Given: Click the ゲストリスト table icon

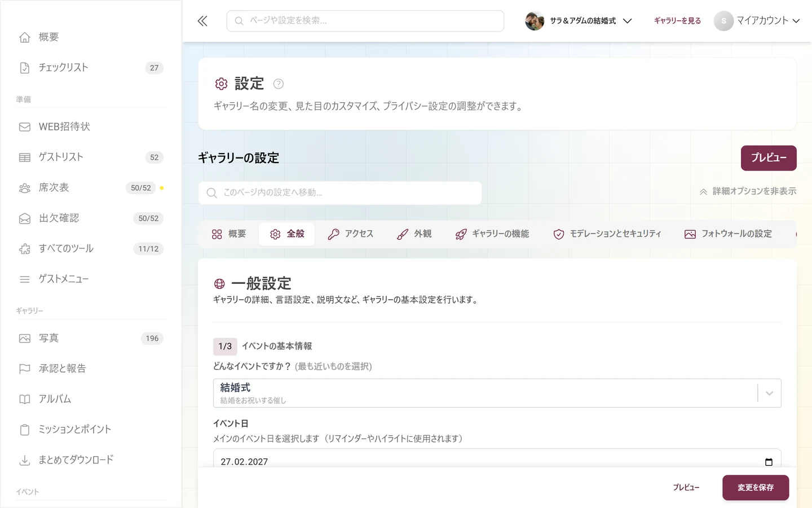Looking at the screenshot, I should tap(25, 157).
